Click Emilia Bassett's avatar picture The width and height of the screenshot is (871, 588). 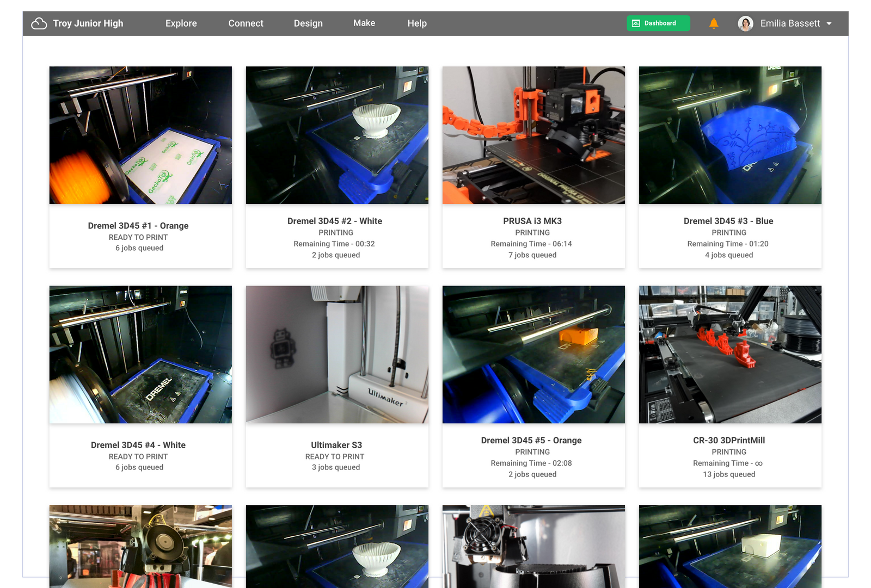[745, 23]
